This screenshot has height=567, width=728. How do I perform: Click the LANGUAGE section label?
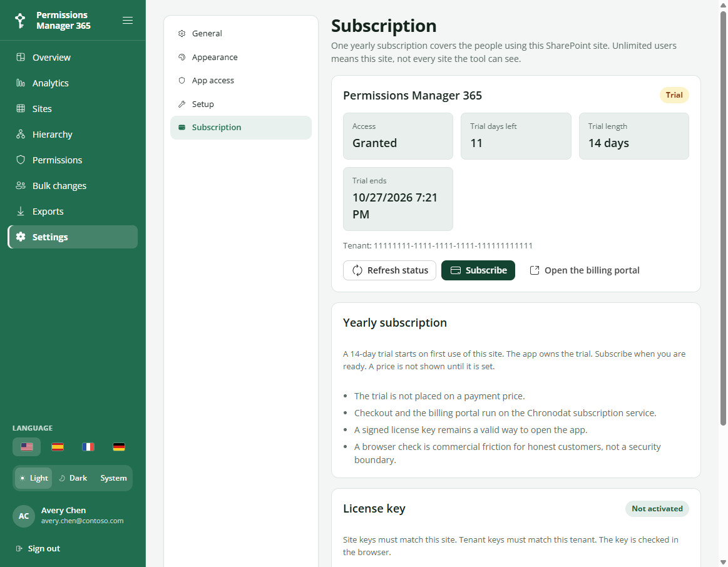click(x=33, y=428)
